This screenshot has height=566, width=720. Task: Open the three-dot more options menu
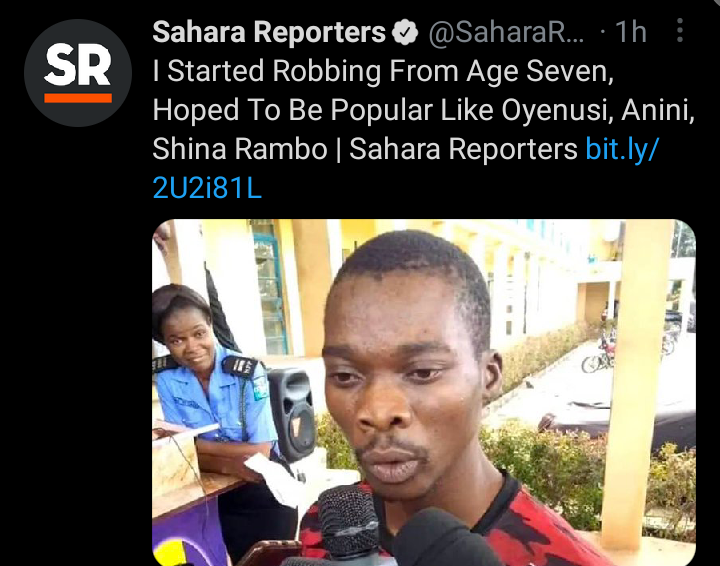680,31
